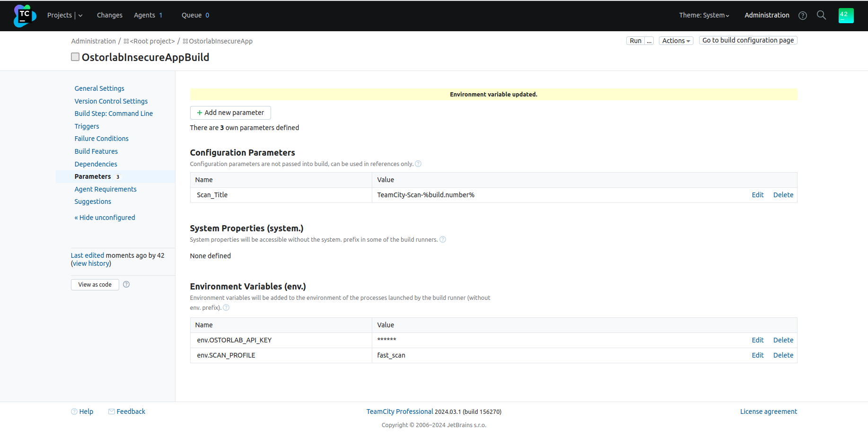Click Add new parameter button
Image resolution: width=868 pixels, height=438 pixels.
pos(230,113)
